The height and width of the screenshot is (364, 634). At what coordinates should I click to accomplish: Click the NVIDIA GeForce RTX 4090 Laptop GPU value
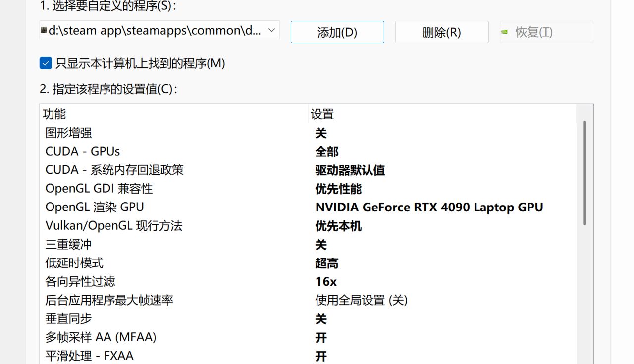click(x=429, y=208)
